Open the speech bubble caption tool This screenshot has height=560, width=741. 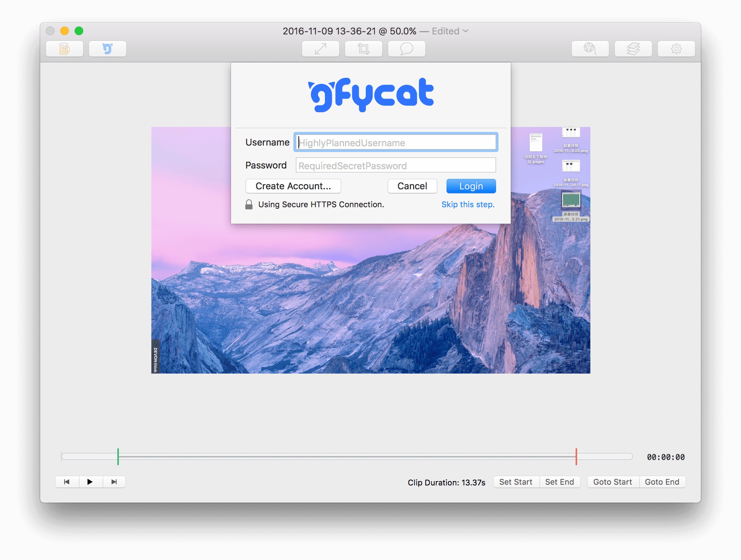pyautogui.click(x=407, y=49)
